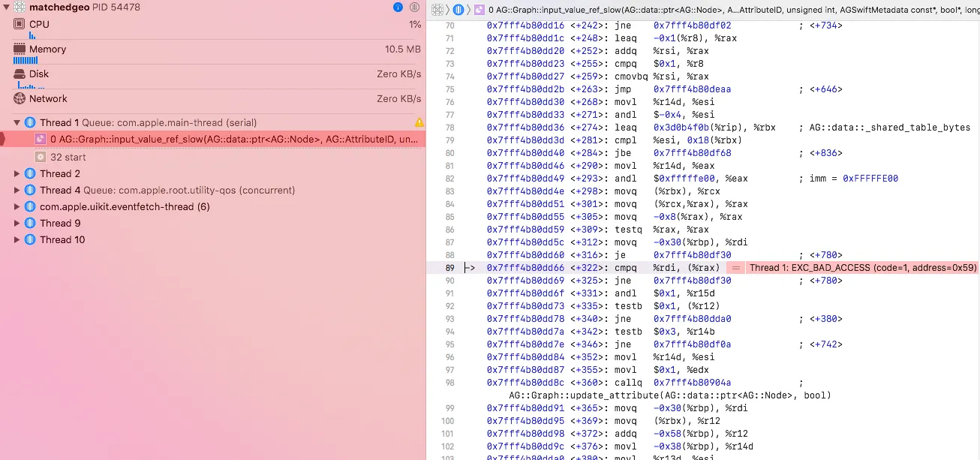
Task: Open jump bar function name AG::Graph::input_value_ref_slow
Action: click(733, 10)
